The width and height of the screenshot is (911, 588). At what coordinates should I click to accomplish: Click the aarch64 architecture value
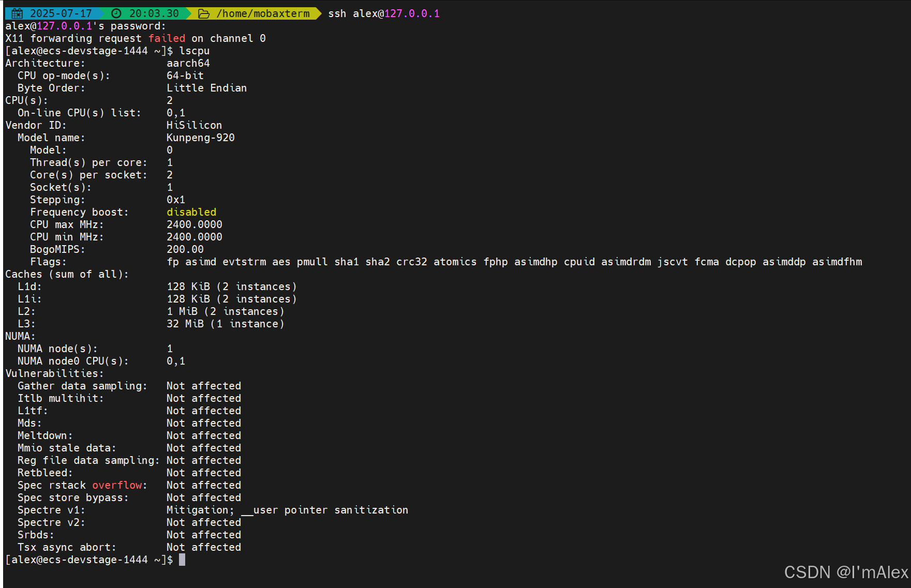tap(188, 63)
